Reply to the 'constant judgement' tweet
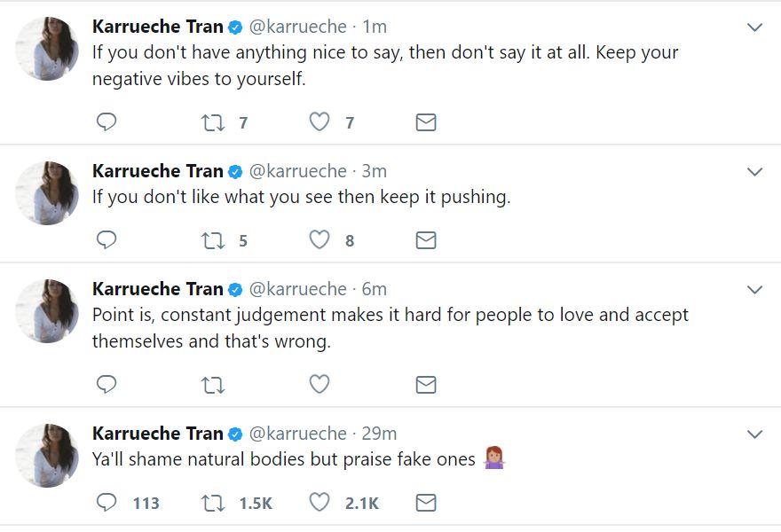The width and height of the screenshot is (781, 532). point(106,384)
